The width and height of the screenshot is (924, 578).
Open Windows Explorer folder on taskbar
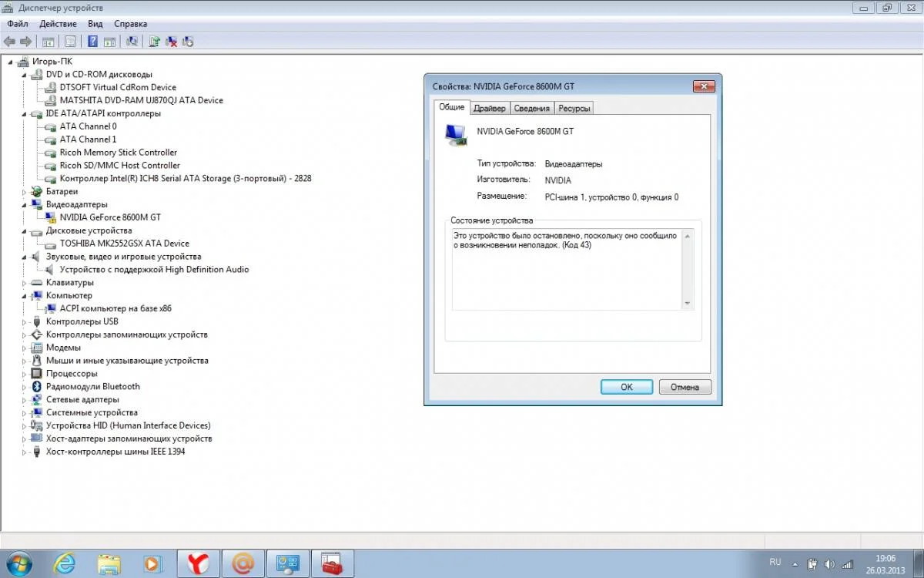coord(109,564)
